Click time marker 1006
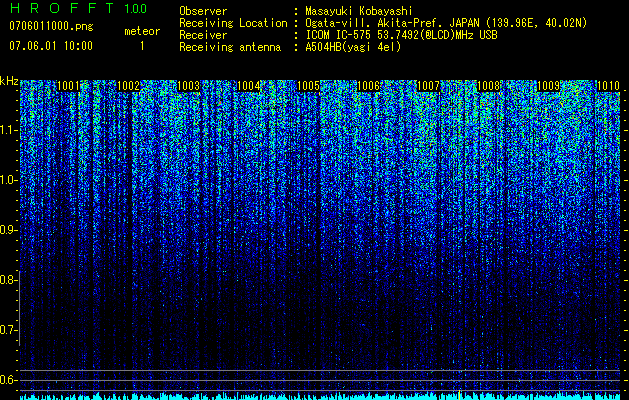The height and width of the screenshot is (400, 629). coord(368,86)
